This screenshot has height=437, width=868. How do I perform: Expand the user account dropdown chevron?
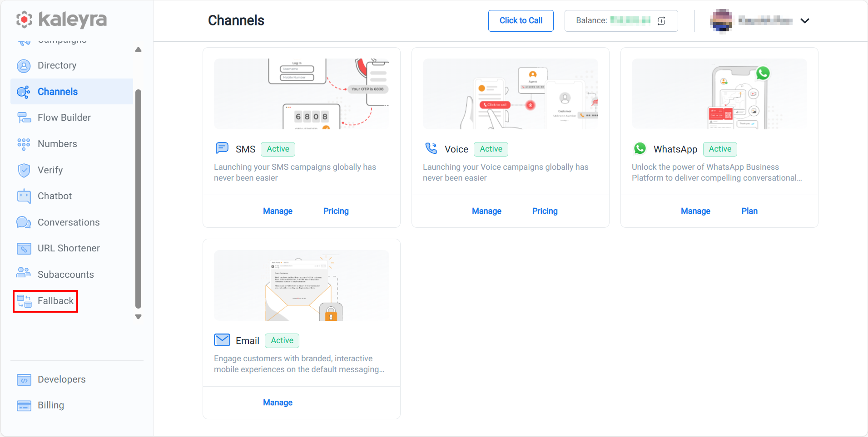805,21
